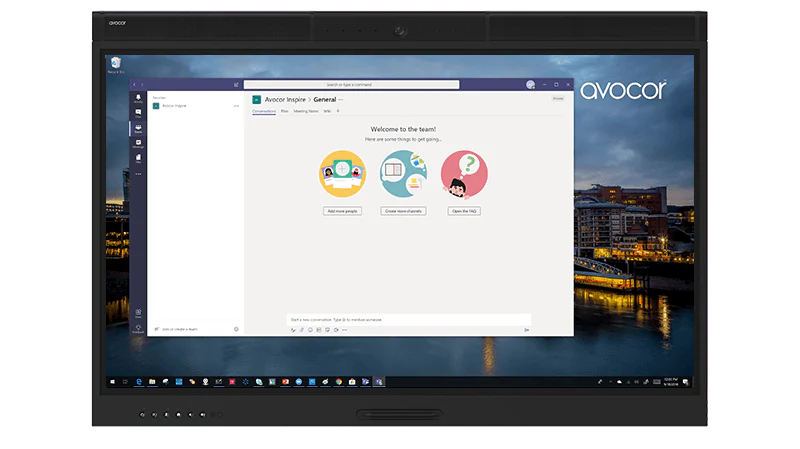Open the Activity bell in Teams sidebar
The height and width of the screenshot is (449, 800).
pyautogui.click(x=138, y=98)
